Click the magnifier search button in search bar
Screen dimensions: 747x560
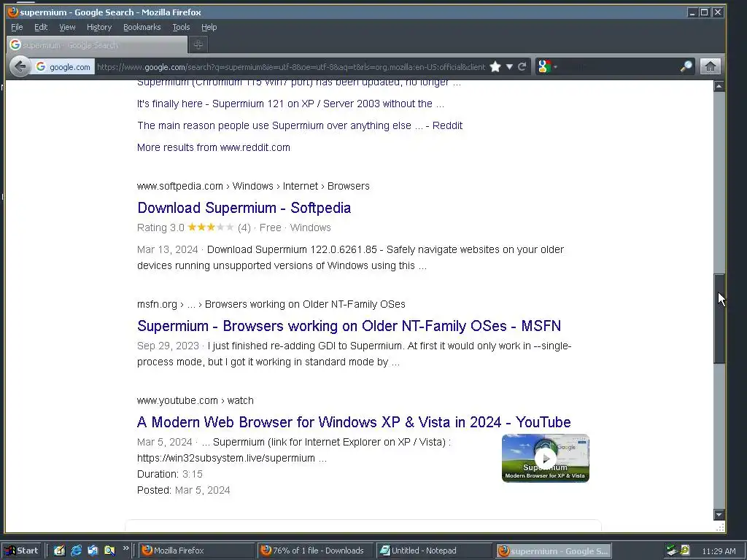click(686, 66)
